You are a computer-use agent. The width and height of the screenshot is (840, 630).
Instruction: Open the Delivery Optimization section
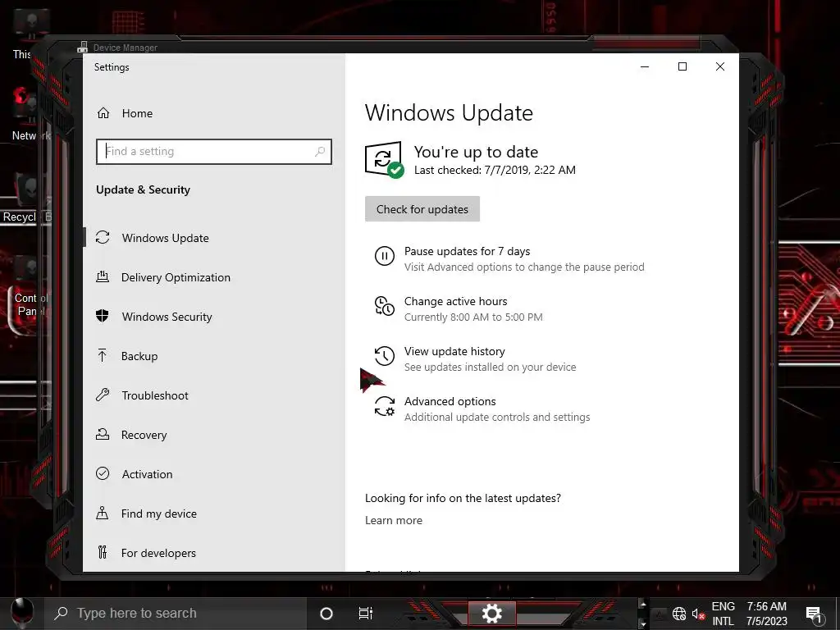pos(214,277)
